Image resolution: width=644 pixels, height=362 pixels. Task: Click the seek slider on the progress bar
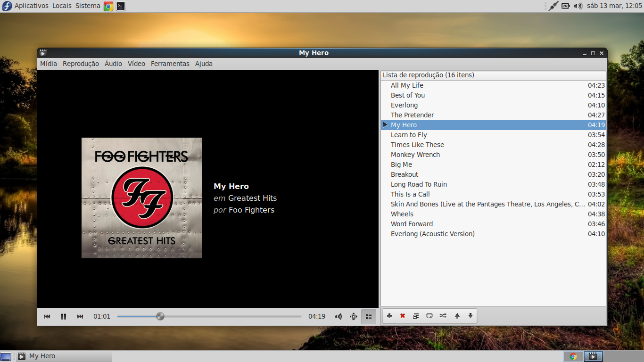pyautogui.click(x=160, y=316)
